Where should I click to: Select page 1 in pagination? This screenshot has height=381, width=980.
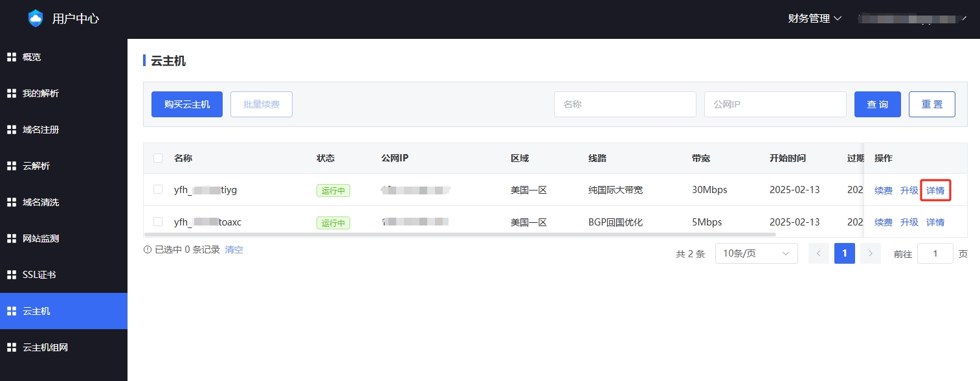(845, 253)
